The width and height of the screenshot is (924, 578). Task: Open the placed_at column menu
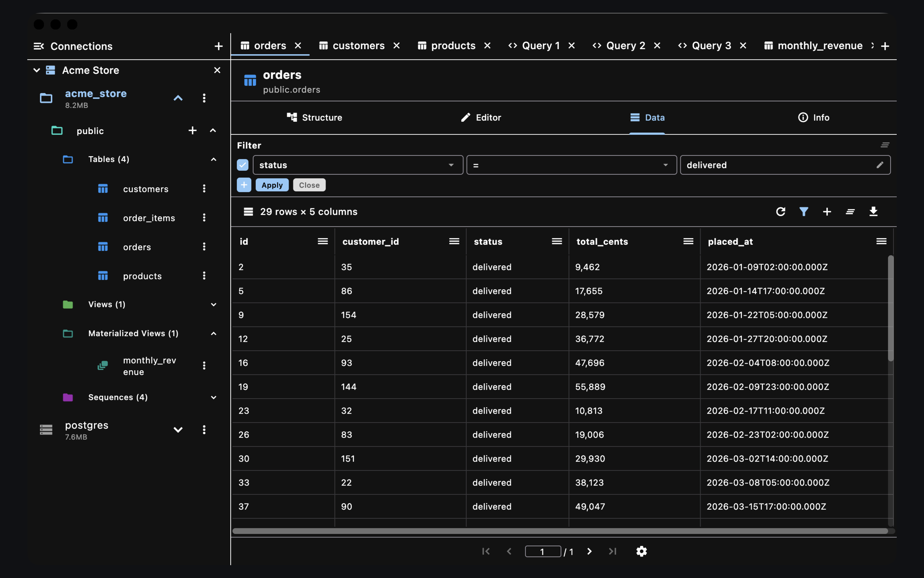[x=881, y=241]
